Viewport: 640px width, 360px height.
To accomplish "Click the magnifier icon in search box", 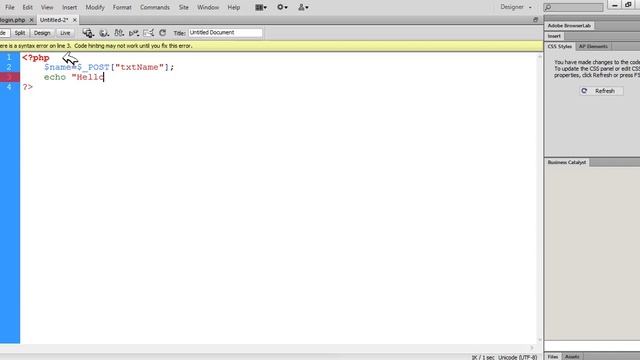I will point(548,7).
